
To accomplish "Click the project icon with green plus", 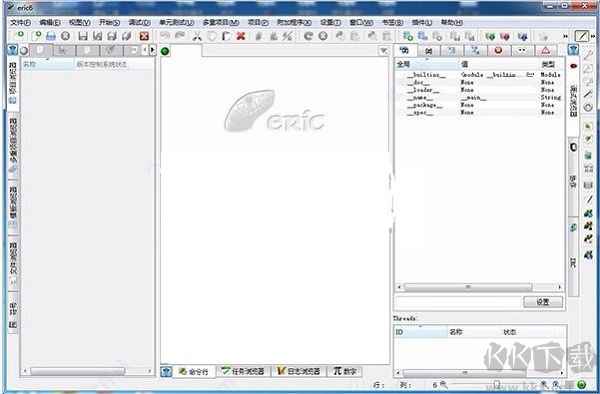I will [x=408, y=36].
